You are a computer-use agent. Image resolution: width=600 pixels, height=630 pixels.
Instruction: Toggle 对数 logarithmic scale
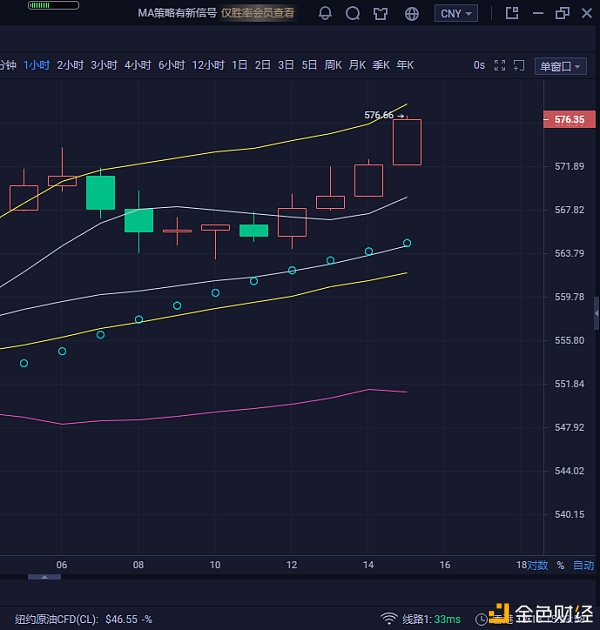[x=538, y=565]
